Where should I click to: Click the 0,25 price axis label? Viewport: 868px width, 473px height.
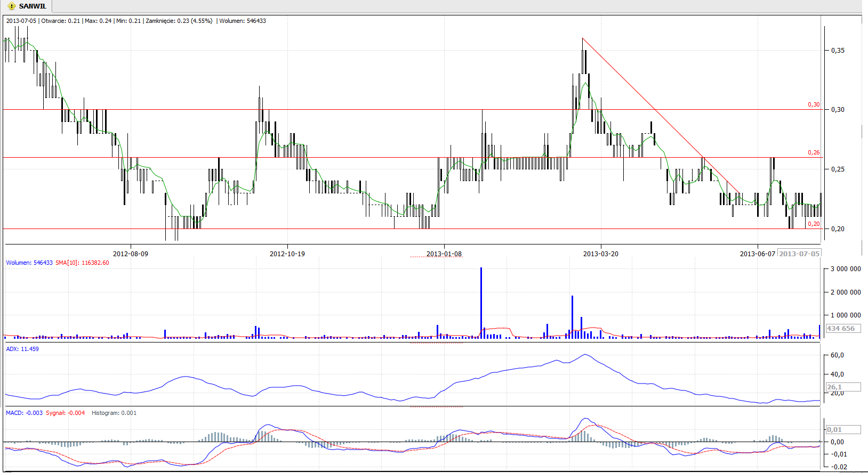838,169
